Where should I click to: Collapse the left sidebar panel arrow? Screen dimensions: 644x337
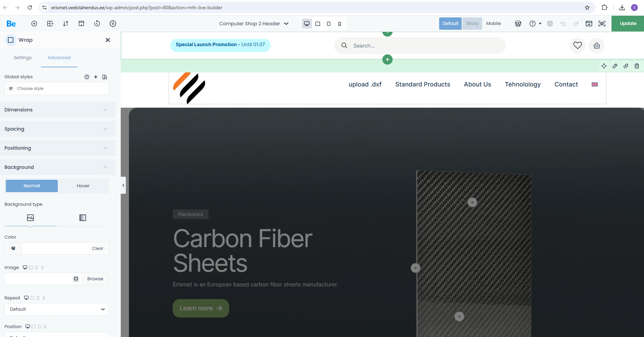[x=123, y=185]
